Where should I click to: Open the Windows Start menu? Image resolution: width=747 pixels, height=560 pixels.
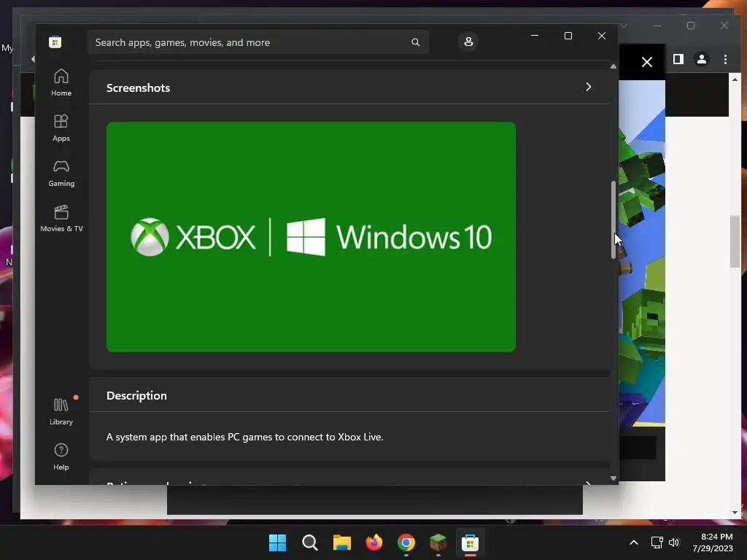(x=277, y=542)
